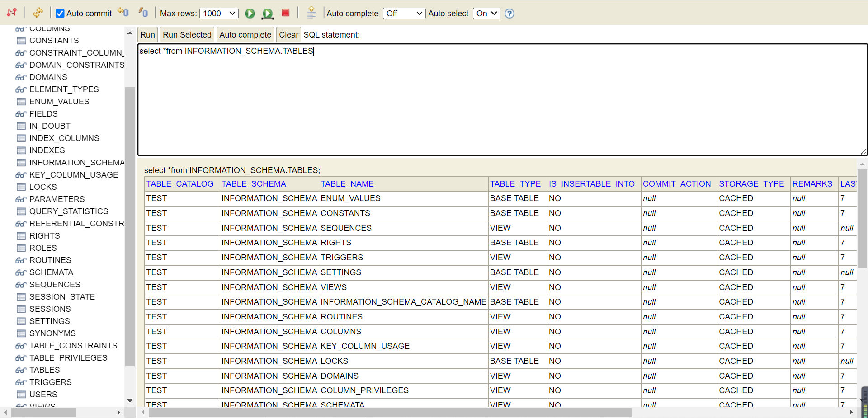The image size is (868, 418).
Task: Click the results horizontal scrollbar thumb
Action: pyautogui.click(x=390, y=413)
